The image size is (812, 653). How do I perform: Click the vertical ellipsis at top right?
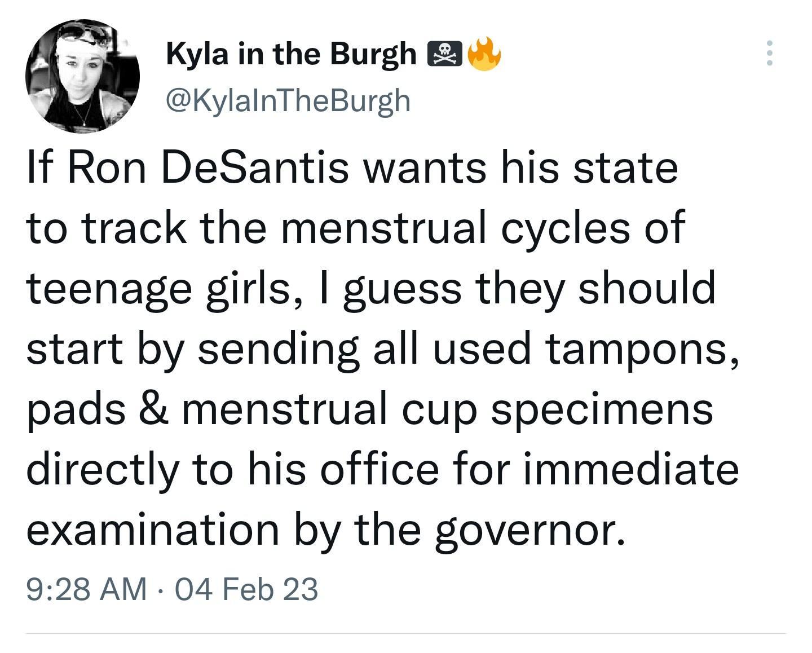[771, 54]
